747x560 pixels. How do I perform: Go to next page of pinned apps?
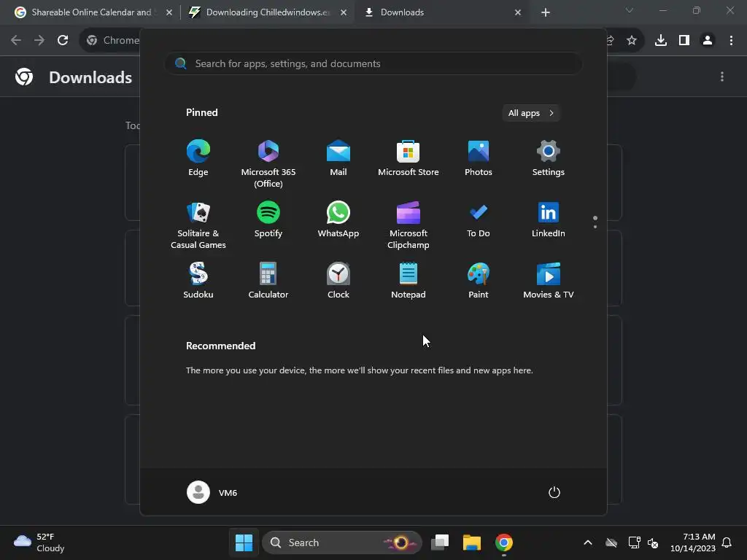tap(595, 226)
